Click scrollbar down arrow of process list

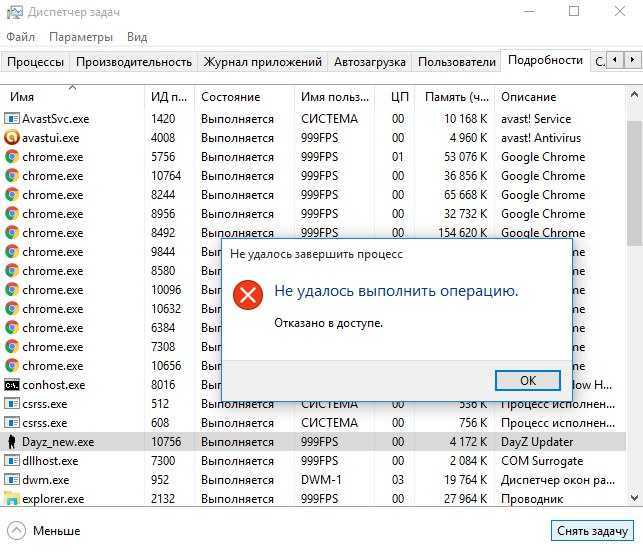[x=634, y=498]
